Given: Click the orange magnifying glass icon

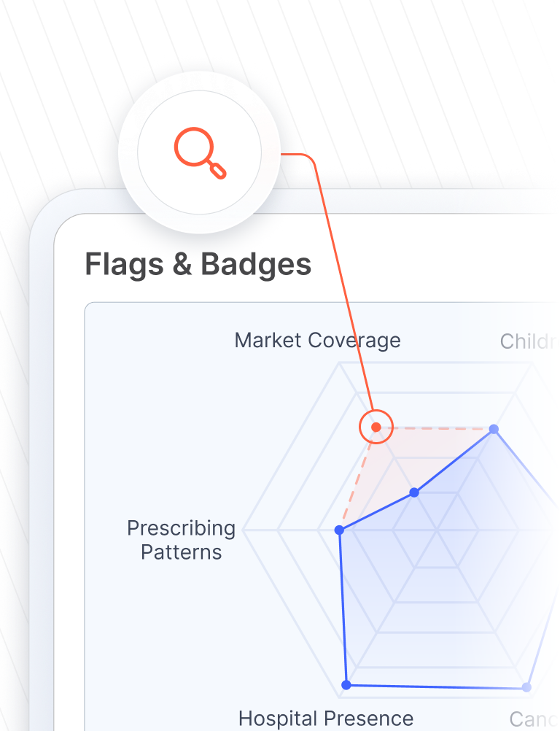Looking at the screenshot, I should click(x=201, y=153).
